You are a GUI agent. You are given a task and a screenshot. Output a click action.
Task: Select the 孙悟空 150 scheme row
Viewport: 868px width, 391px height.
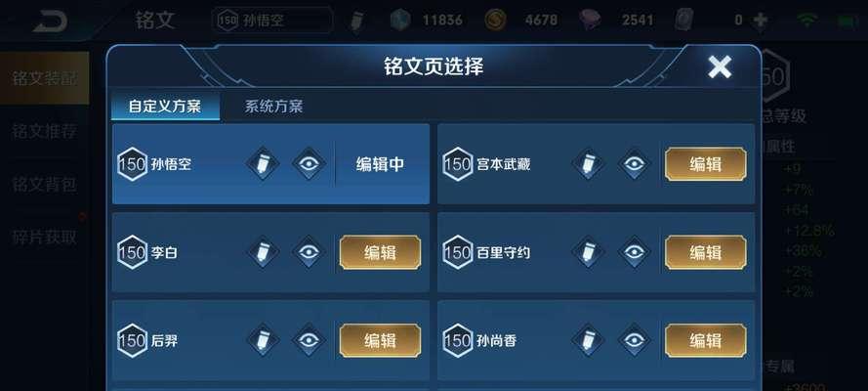[x=270, y=164]
